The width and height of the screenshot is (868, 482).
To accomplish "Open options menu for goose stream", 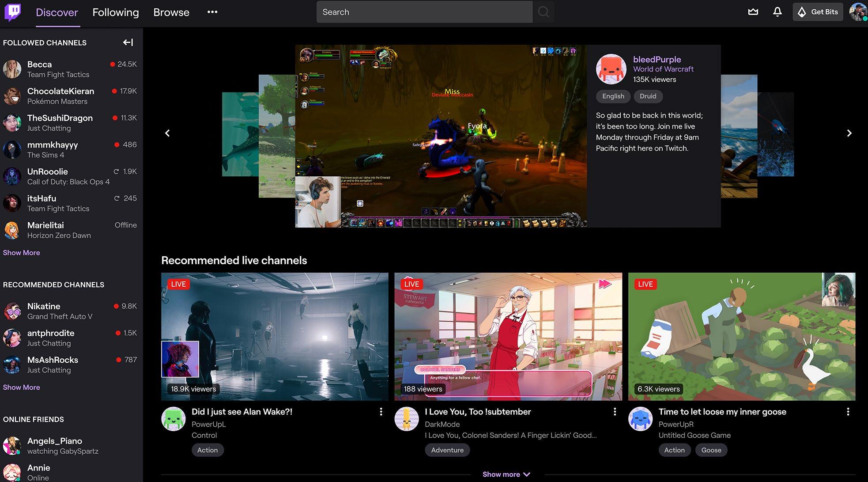I will pyautogui.click(x=848, y=412).
